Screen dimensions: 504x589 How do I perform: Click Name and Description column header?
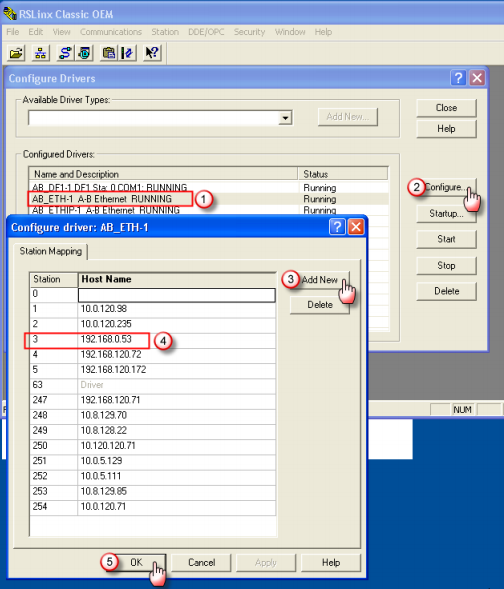pyautogui.click(x=163, y=174)
